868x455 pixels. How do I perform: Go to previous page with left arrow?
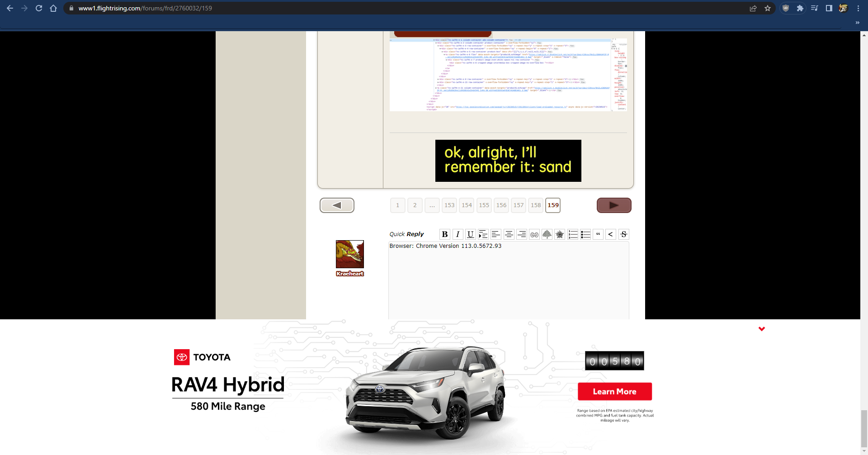[x=337, y=205]
